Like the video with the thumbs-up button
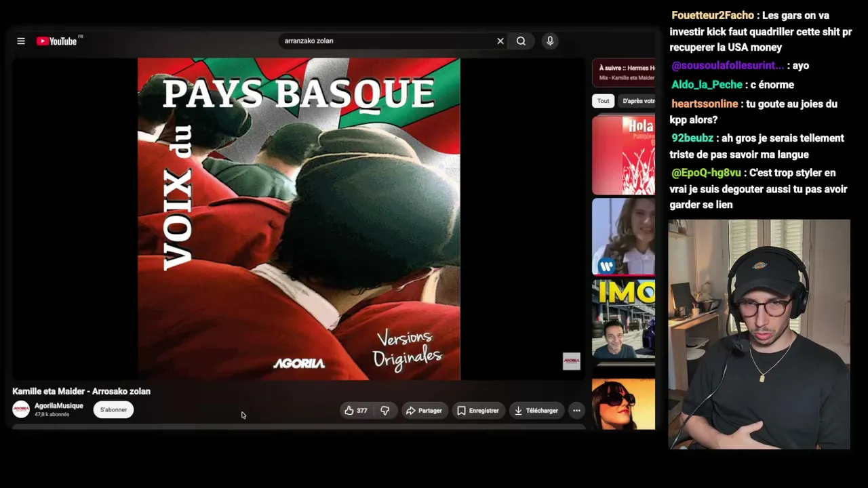The width and height of the screenshot is (868, 488). (356, 411)
